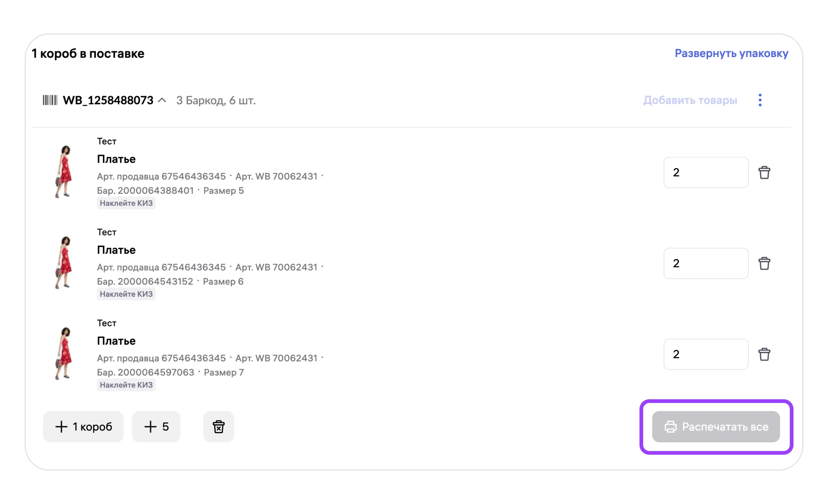Add five boxes with +5 button
The height and width of the screenshot is (504, 828).
coord(156,427)
